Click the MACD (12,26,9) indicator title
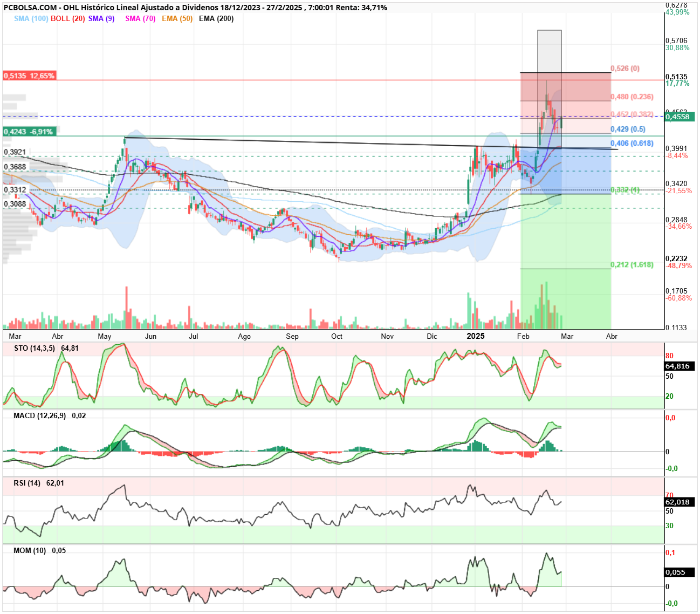 point(40,415)
